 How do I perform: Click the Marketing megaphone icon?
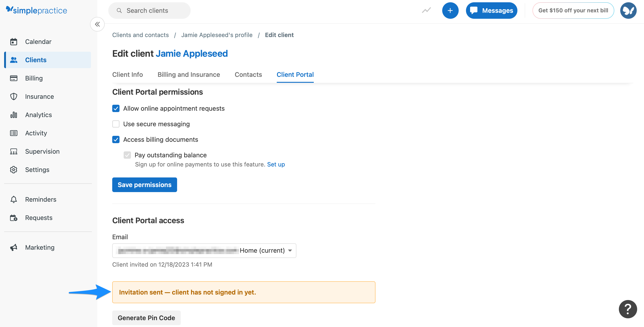[13, 247]
